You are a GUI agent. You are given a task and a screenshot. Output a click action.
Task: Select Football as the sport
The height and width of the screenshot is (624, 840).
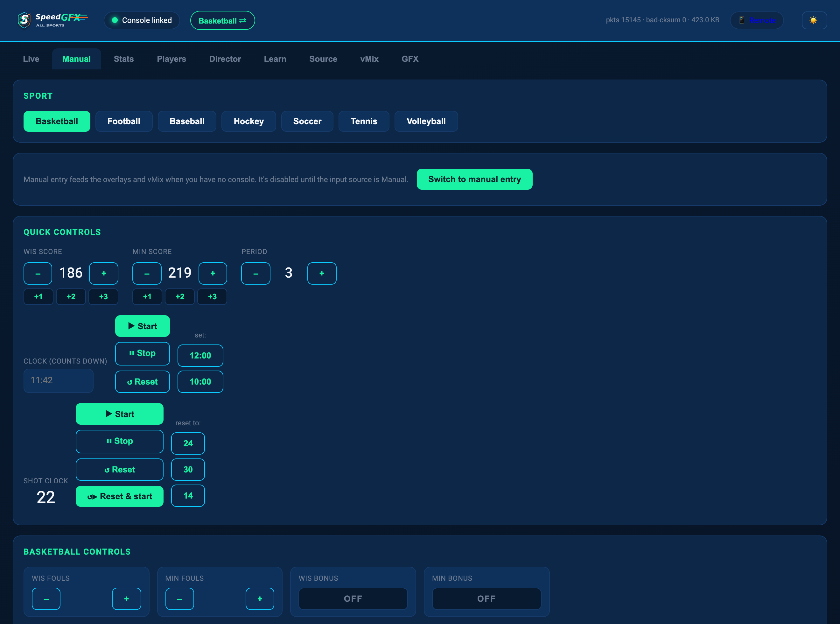124,121
